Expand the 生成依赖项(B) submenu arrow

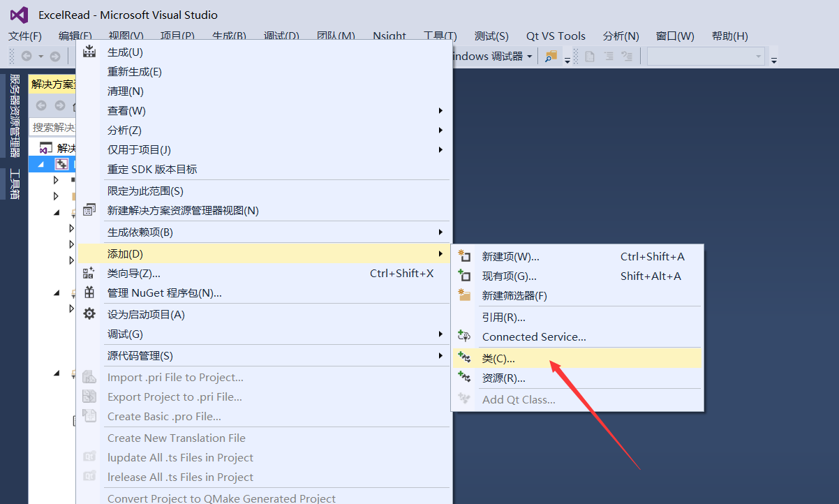440,232
